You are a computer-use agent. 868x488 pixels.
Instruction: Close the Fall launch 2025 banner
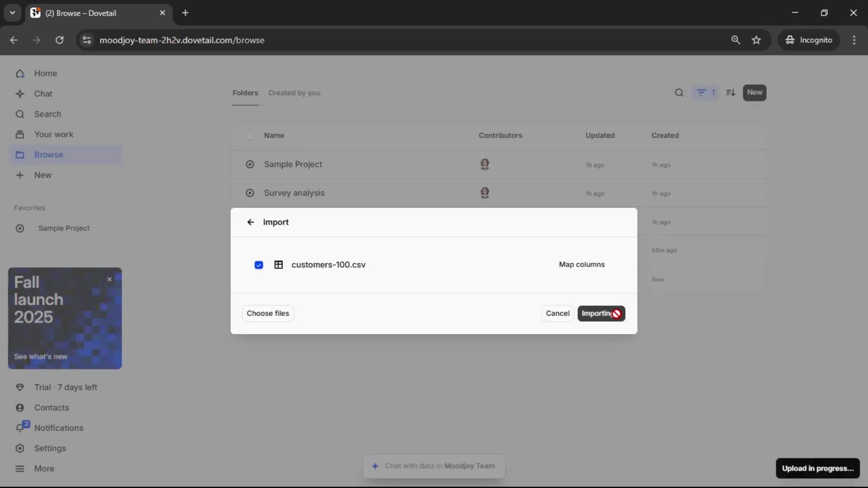click(x=109, y=280)
